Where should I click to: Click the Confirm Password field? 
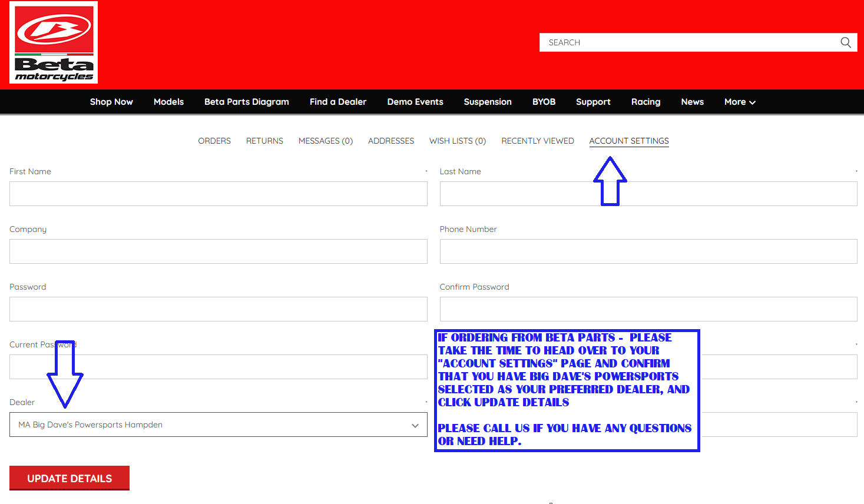(648, 309)
